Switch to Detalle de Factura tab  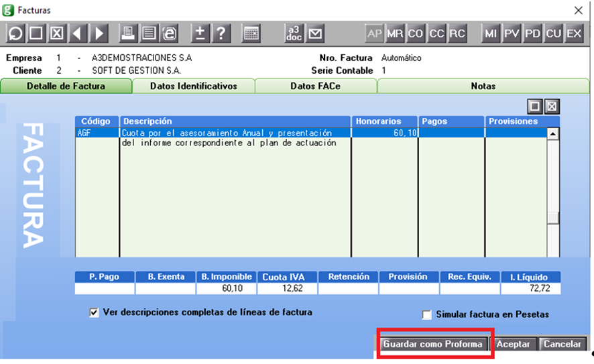click(x=66, y=86)
